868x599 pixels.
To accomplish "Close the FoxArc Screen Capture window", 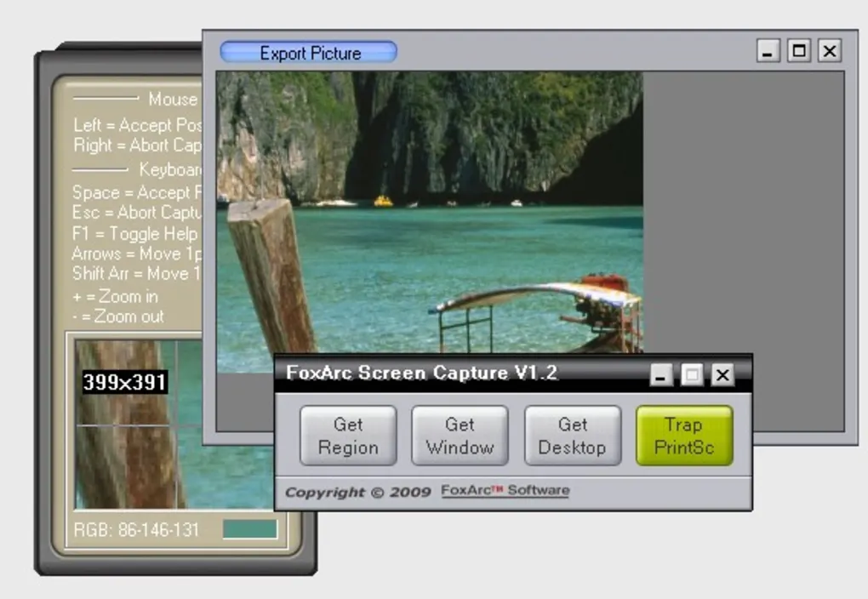I will pyautogui.click(x=722, y=374).
